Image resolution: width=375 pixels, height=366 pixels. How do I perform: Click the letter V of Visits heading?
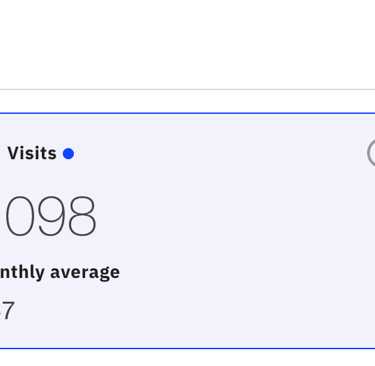[x=13, y=153]
